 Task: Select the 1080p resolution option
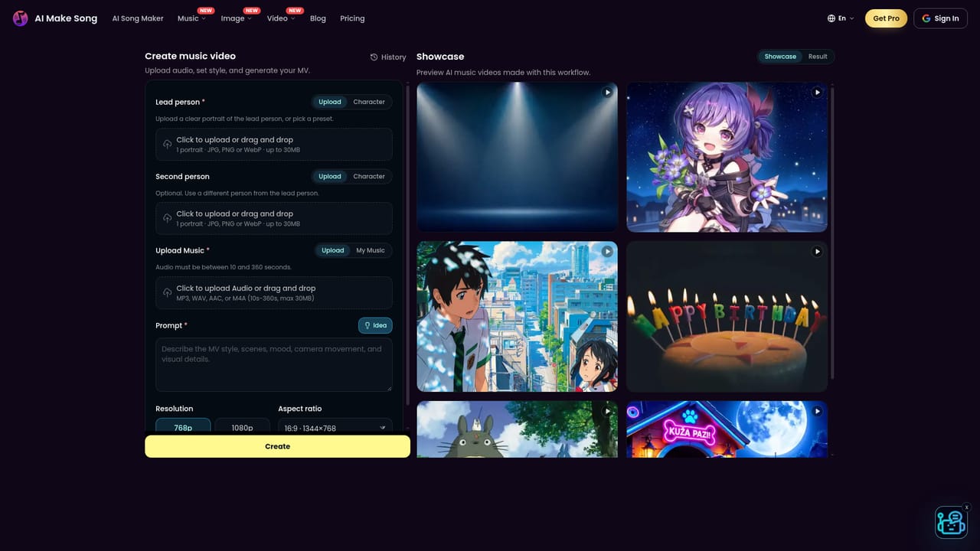242,426
